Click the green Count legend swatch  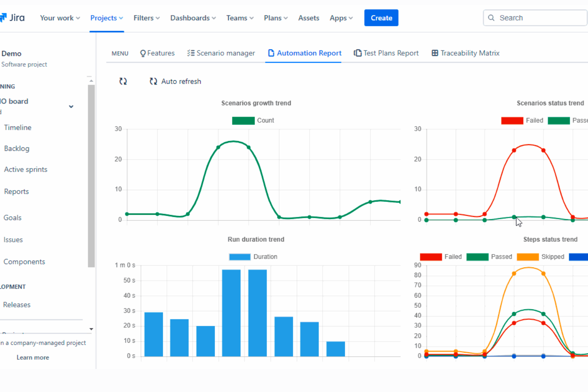[243, 120]
